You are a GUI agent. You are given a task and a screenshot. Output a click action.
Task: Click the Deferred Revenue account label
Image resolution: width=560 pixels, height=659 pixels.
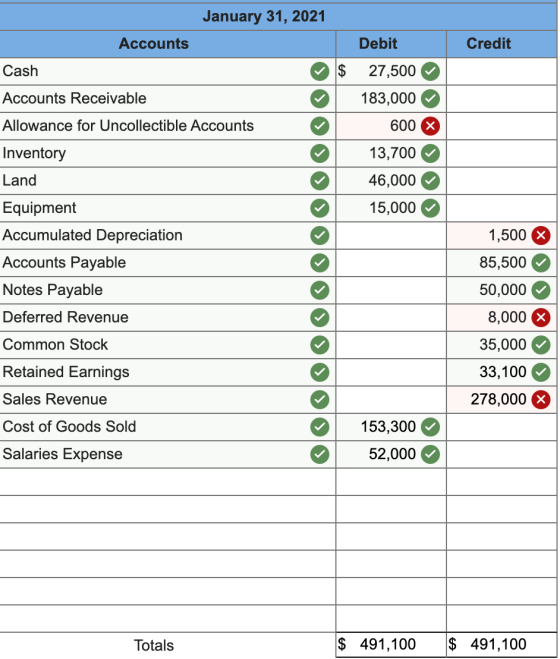[66, 317]
